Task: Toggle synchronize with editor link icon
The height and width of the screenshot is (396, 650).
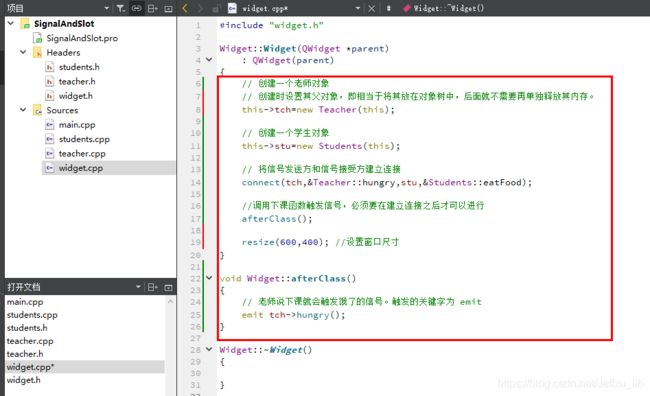Action: [x=136, y=8]
